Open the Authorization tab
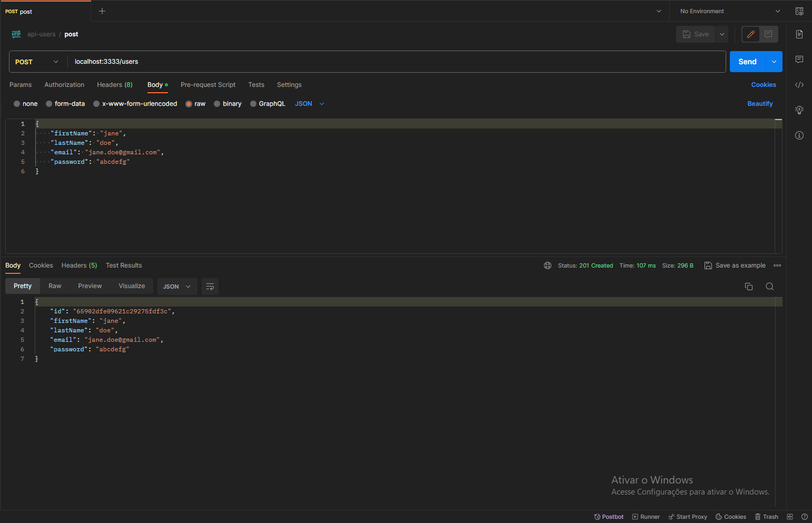This screenshot has height=523, width=812. pos(64,85)
